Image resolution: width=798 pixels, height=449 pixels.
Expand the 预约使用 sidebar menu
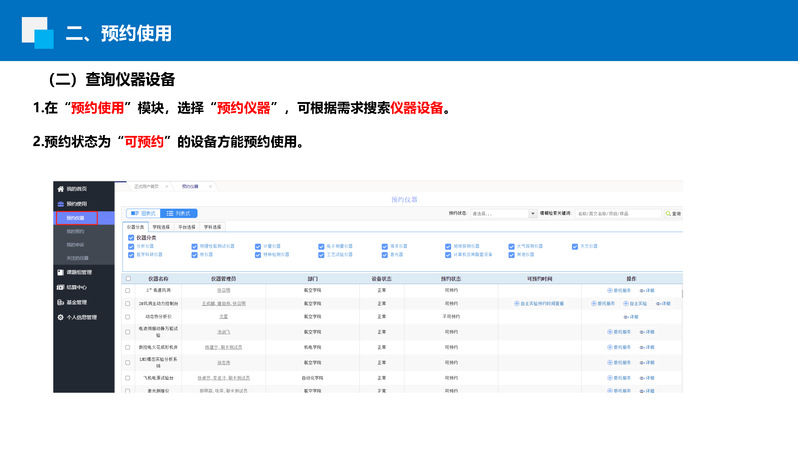(78, 203)
